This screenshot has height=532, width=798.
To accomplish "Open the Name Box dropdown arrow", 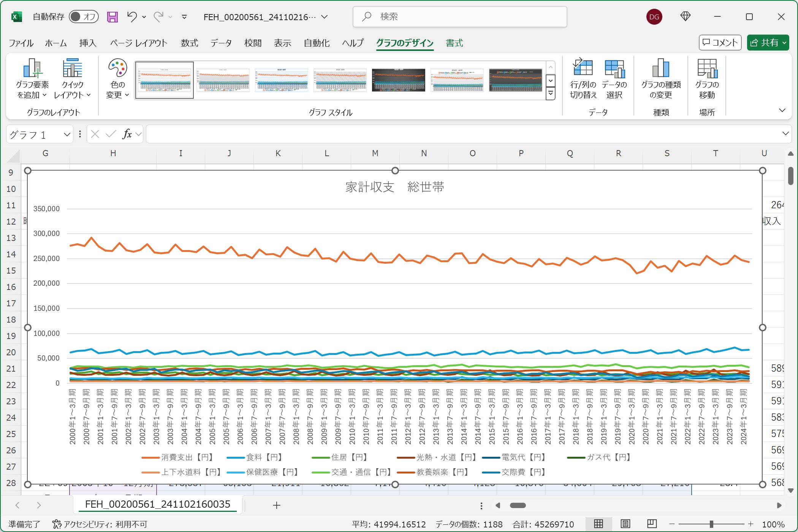I will 67,134.
